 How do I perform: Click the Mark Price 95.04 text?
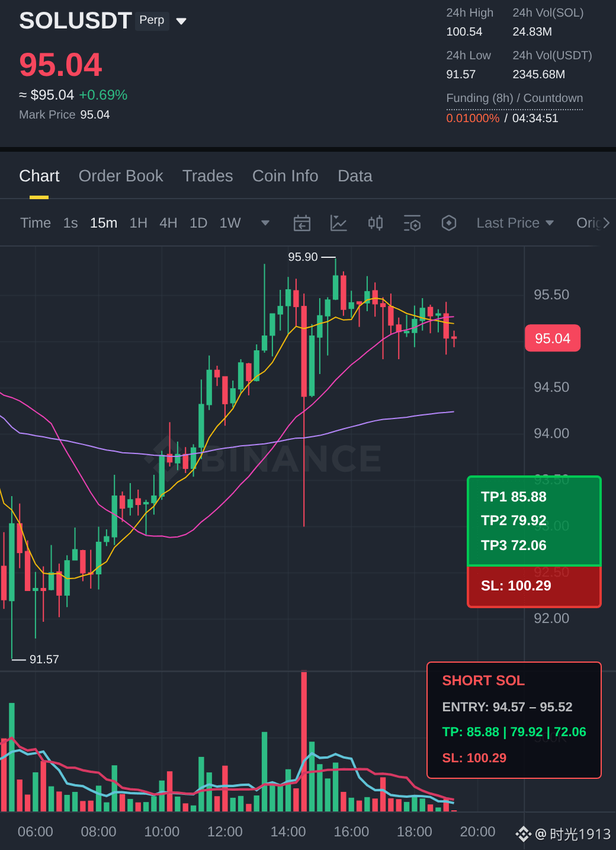coord(65,114)
